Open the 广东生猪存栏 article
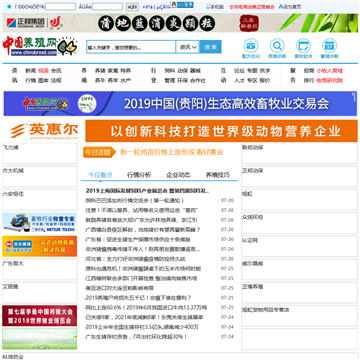360x360 pixels. 136,336
